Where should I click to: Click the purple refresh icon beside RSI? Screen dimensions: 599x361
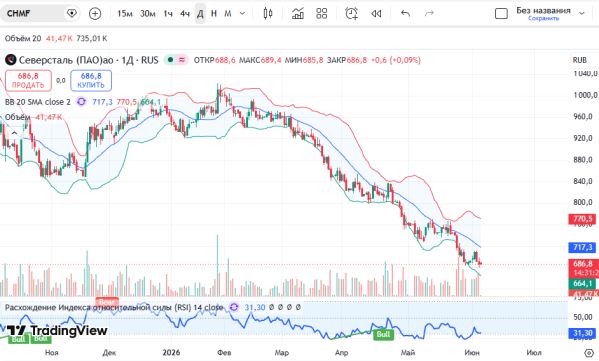[234, 307]
